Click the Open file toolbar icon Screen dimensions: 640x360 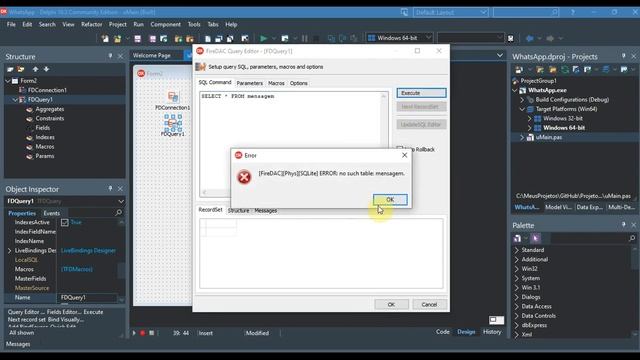tap(118, 39)
